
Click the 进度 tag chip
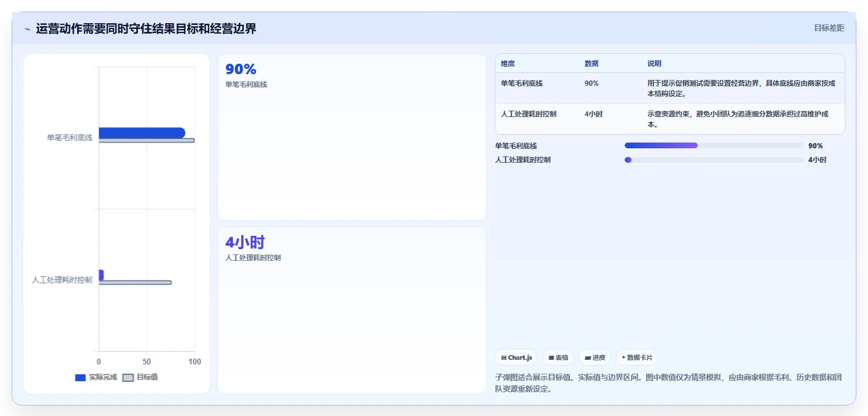595,357
